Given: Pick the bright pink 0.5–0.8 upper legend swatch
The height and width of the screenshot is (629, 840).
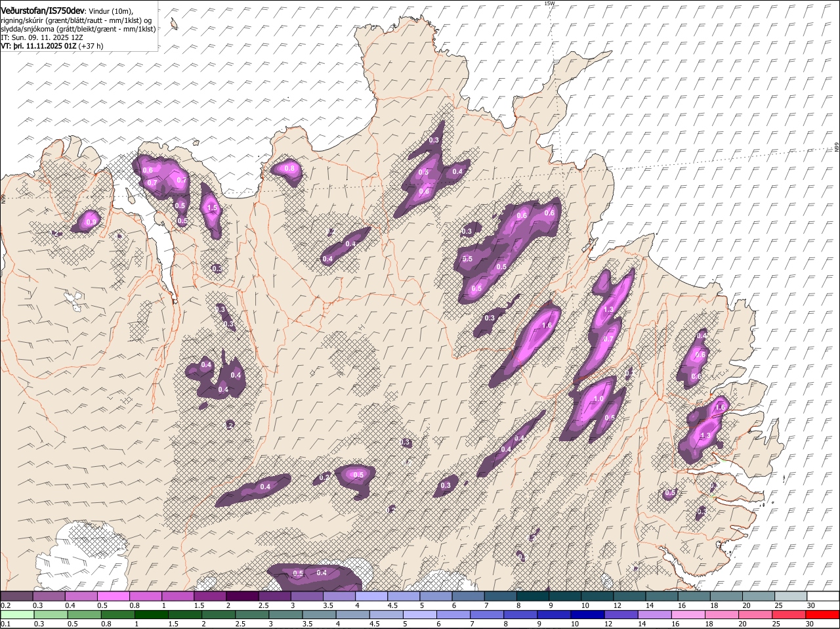Looking at the screenshot, I should pos(114,596).
